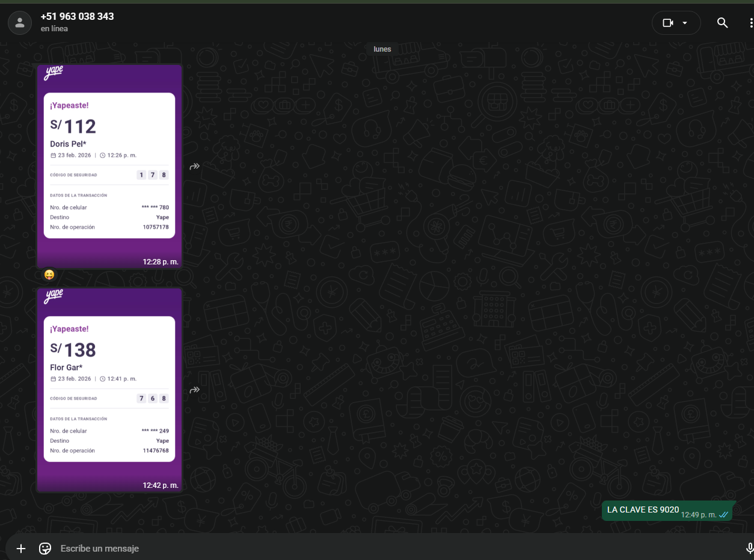The width and height of the screenshot is (754, 560).
Task: Open the emoji and sticker picker
Action: tap(44, 548)
